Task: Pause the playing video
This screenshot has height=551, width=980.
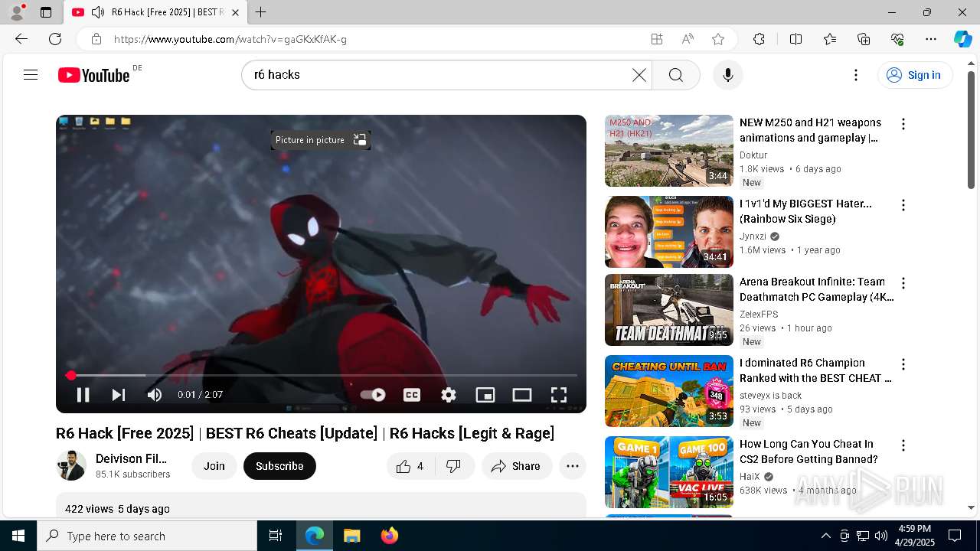Action: tap(83, 395)
